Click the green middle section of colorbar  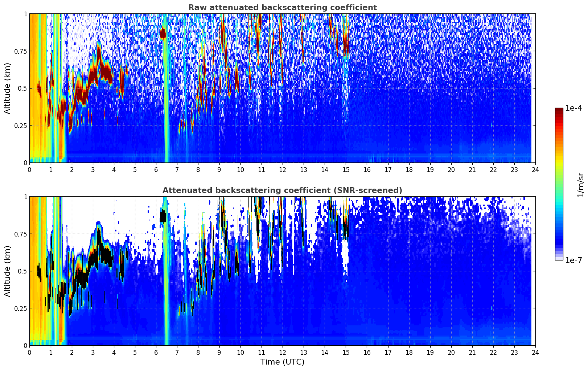tap(559, 181)
